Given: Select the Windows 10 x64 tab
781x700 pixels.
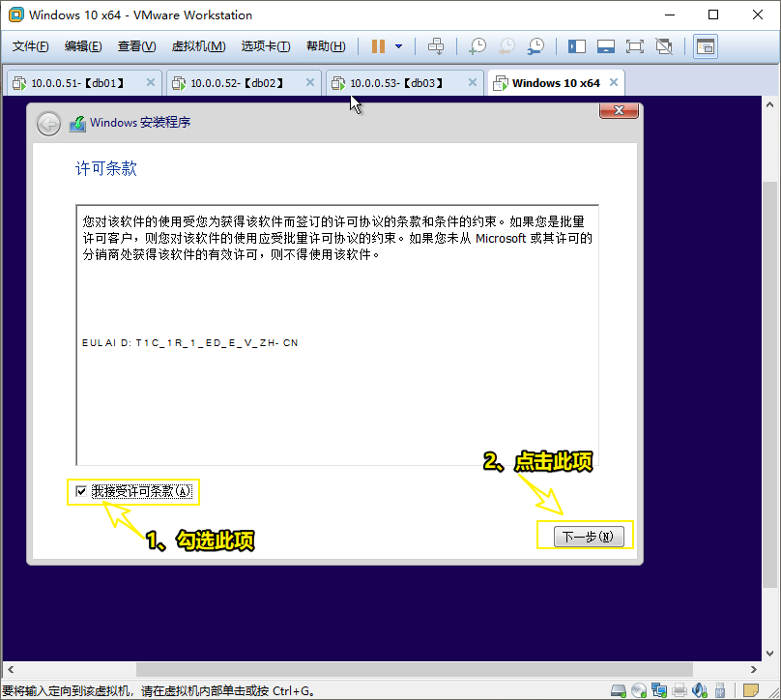Looking at the screenshot, I should [556, 83].
